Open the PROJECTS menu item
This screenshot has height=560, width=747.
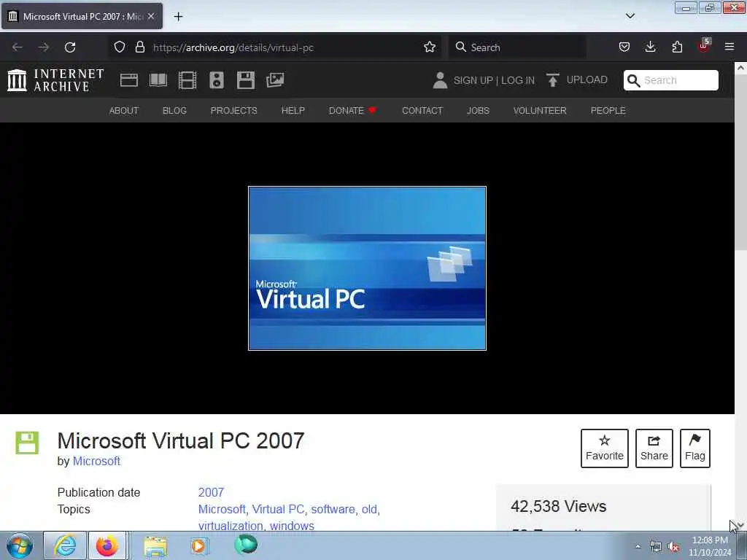point(234,111)
